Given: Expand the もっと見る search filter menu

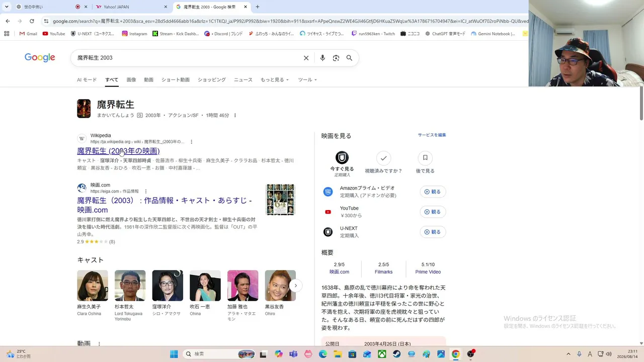Looking at the screenshot, I should coord(275,80).
